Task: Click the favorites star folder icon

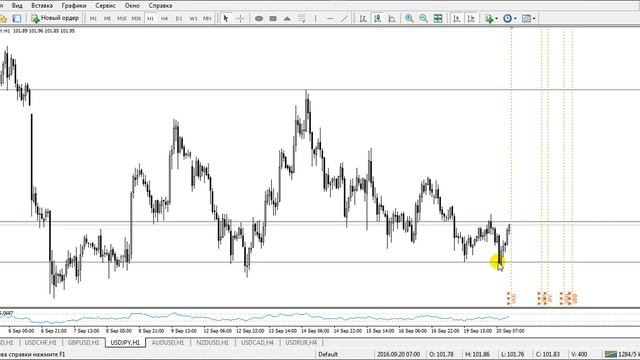Action: (x=3, y=18)
